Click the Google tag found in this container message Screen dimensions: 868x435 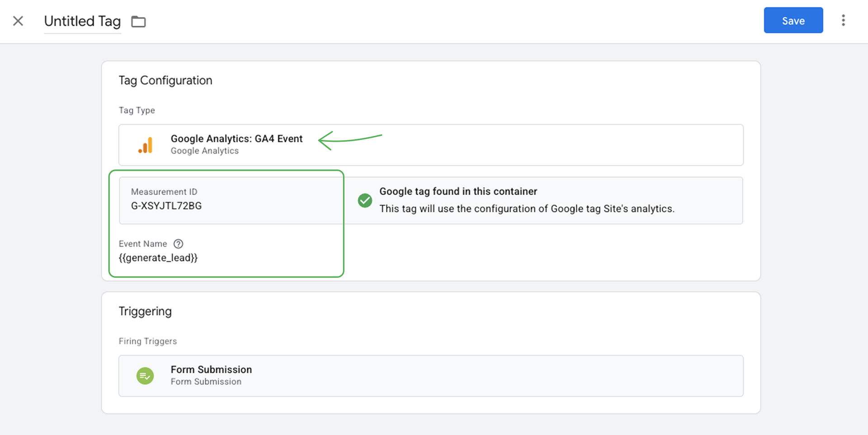[458, 192]
